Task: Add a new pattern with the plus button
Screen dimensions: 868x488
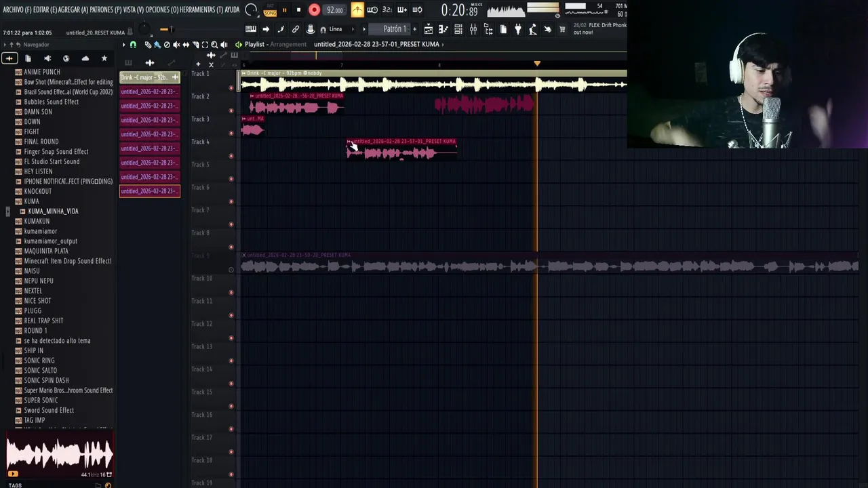Action: 415,29
